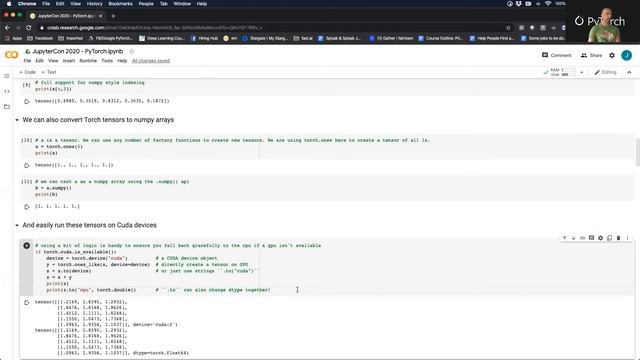Share the notebook

click(591, 56)
